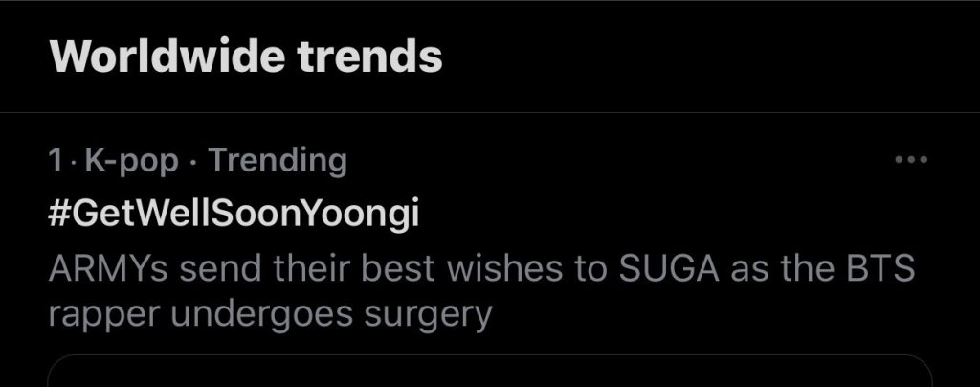980x387 pixels.
Task: Open the trend's three-dot more options
Action: pyautogui.click(x=910, y=161)
